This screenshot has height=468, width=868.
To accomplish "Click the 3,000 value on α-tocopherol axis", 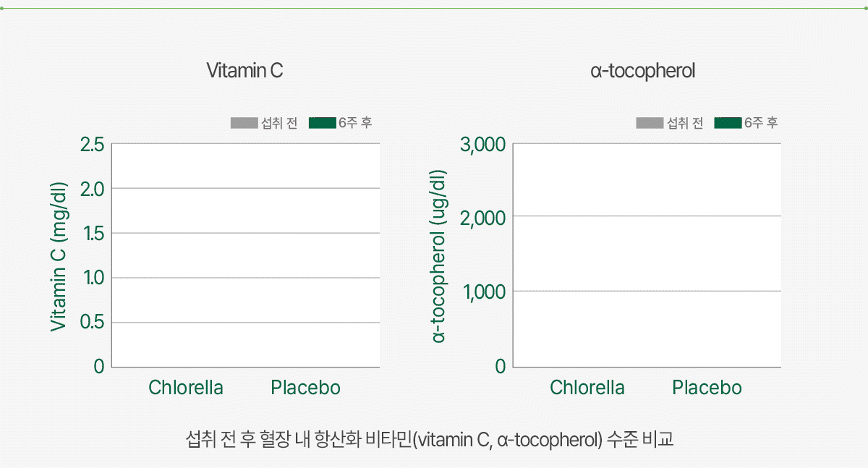I will coord(482,145).
